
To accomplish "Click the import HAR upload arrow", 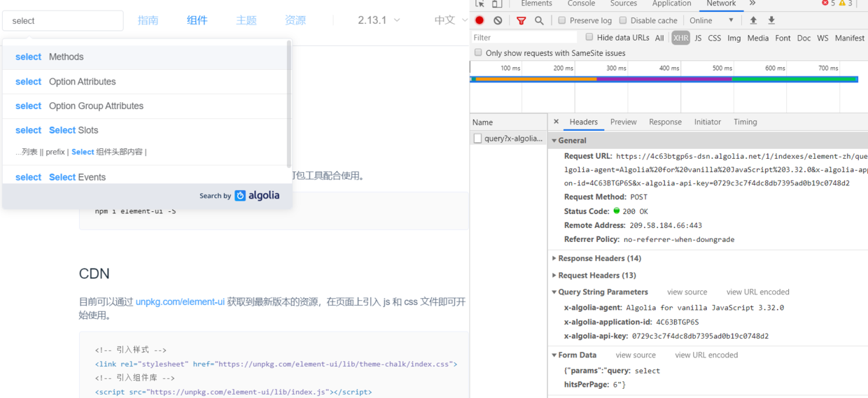I will 753,21.
